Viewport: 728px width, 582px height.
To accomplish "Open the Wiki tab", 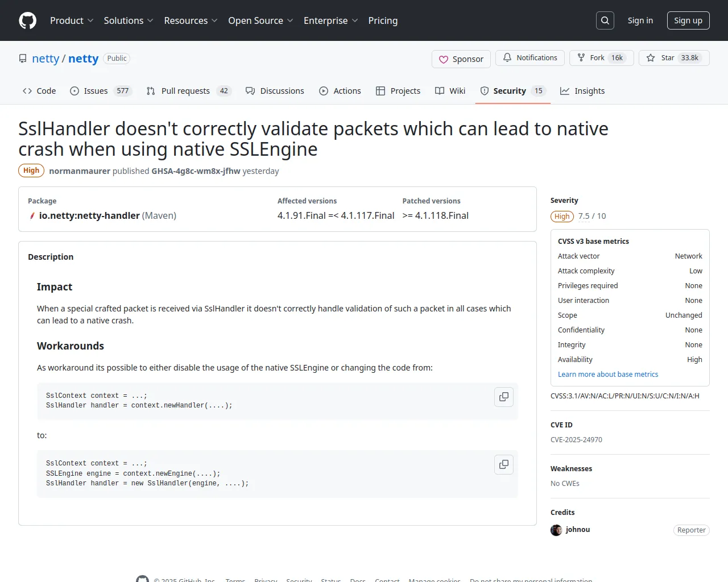I will [450, 91].
